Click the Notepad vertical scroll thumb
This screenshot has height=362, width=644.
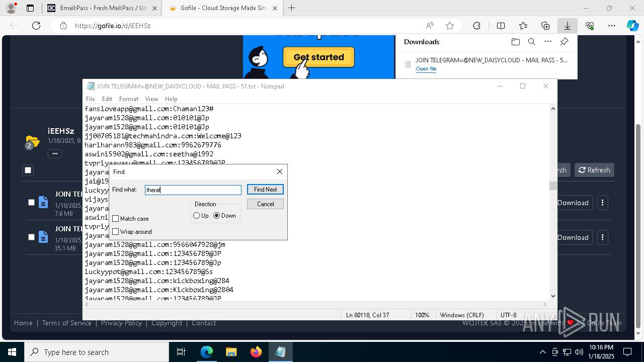pos(553,186)
